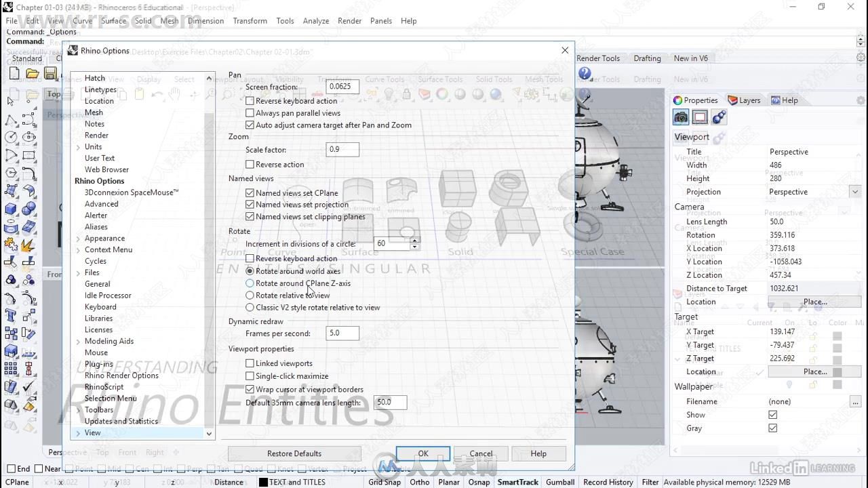Open the Projection dropdown in Properties panel

point(855,192)
